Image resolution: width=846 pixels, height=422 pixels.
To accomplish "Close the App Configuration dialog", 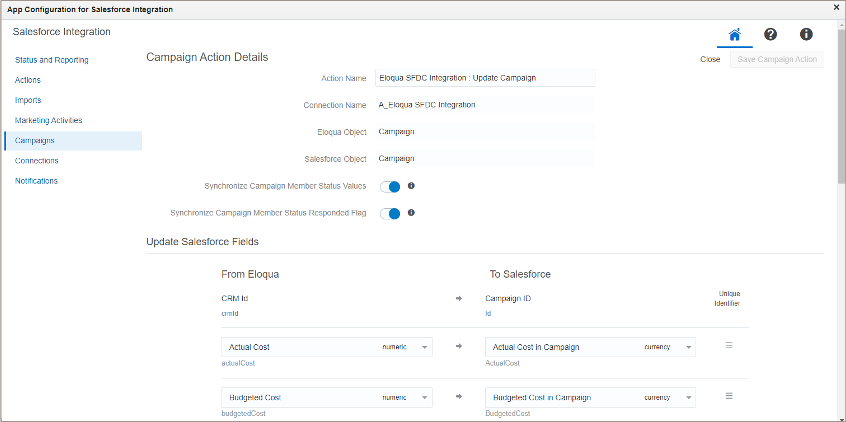I will [836, 9].
